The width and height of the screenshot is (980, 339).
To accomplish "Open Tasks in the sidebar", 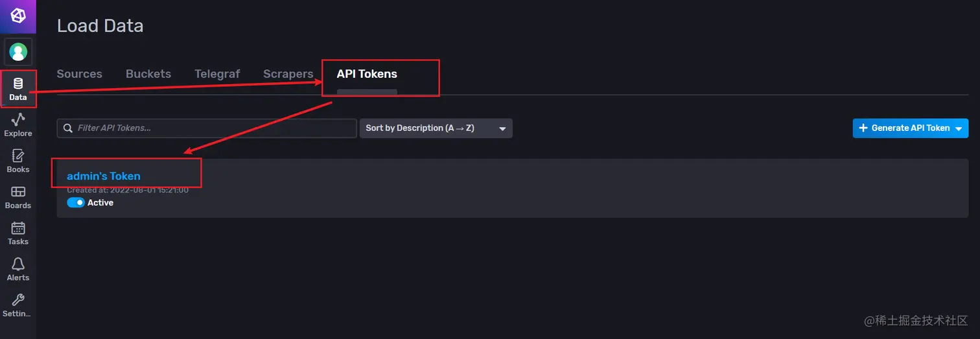I will [18, 234].
